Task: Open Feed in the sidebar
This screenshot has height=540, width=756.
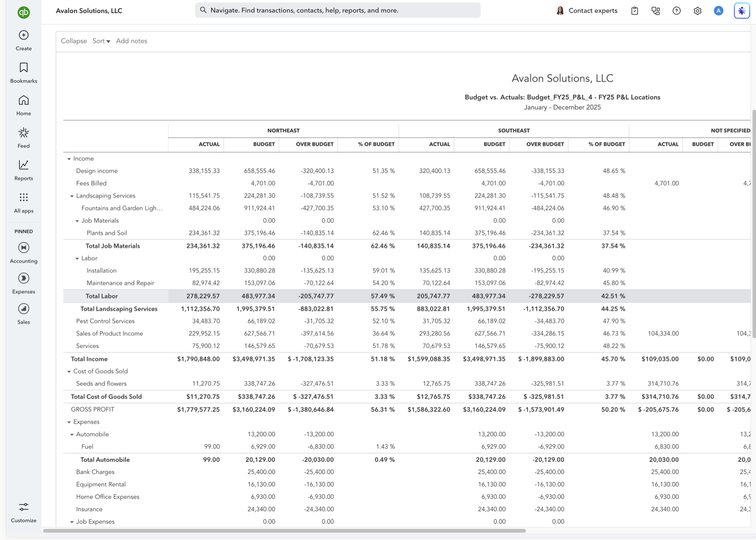Action: tap(24, 138)
